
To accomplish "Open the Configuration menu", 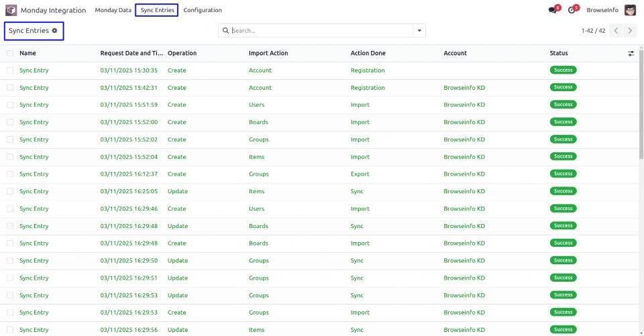I will [x=203, y=10].
